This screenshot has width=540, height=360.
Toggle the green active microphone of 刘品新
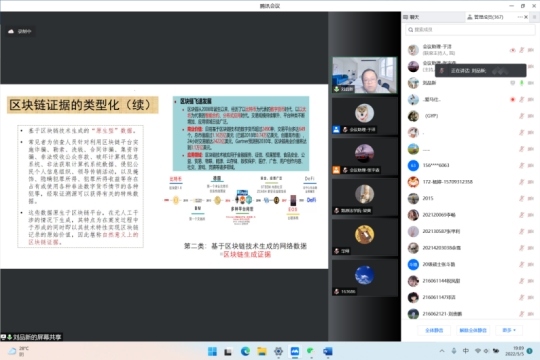[522, 83]
